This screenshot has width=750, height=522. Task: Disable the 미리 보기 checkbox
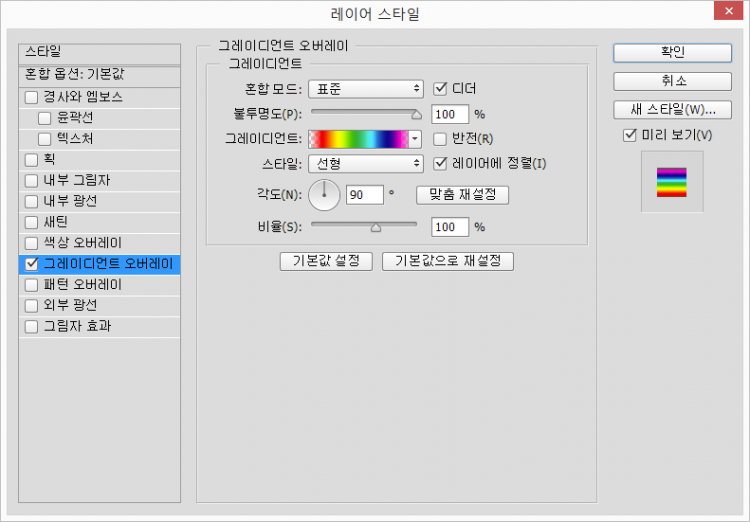[629, 135]
